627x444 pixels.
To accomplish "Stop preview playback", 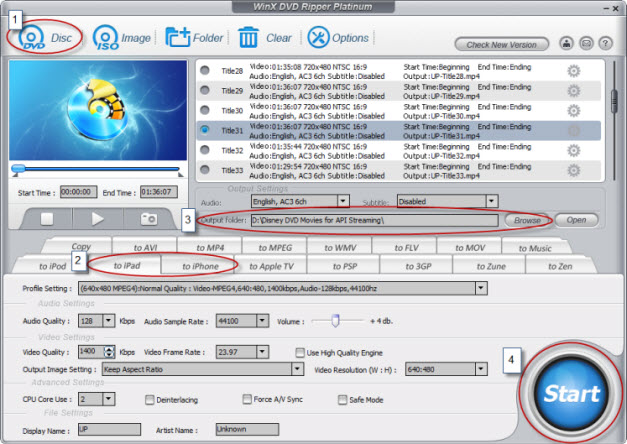I will [47, 219].
